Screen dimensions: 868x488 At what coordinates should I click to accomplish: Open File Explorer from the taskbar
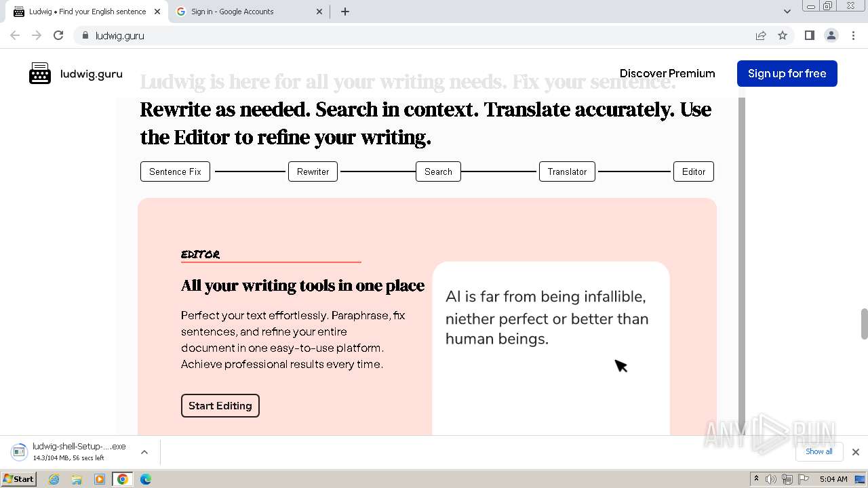point(77,479)
